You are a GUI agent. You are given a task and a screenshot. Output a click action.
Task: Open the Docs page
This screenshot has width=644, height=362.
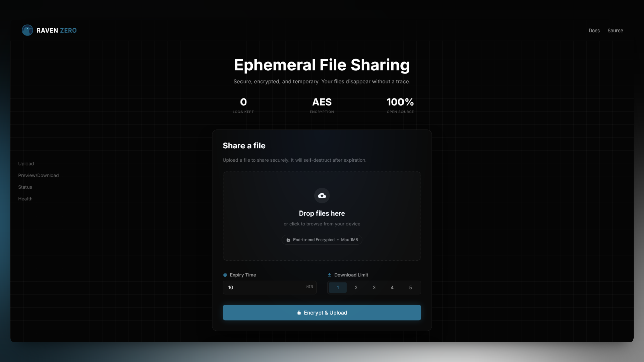(x=594, y=31)
